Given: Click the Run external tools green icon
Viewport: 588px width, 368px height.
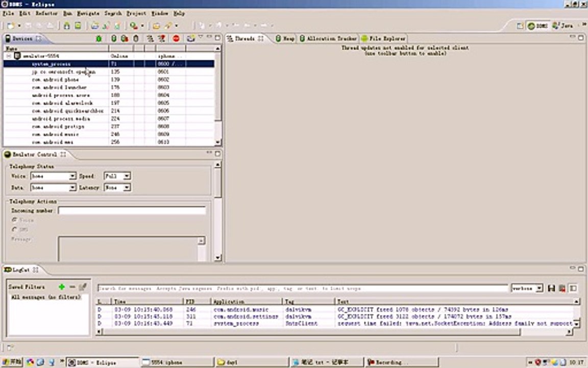Looking at the screenshot, I should pyautogui.click(x=133, y=26).
